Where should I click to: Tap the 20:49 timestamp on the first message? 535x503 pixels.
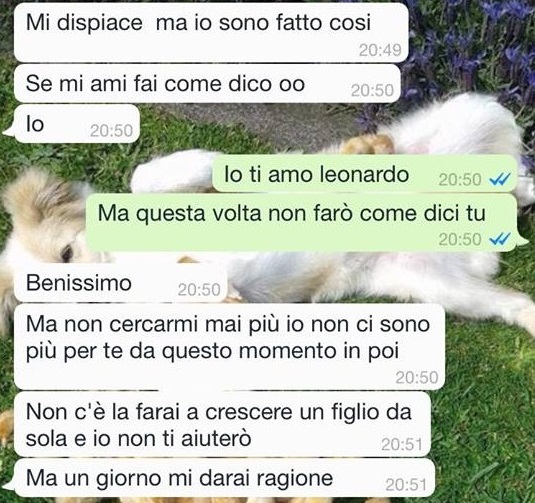coord(380,51)
